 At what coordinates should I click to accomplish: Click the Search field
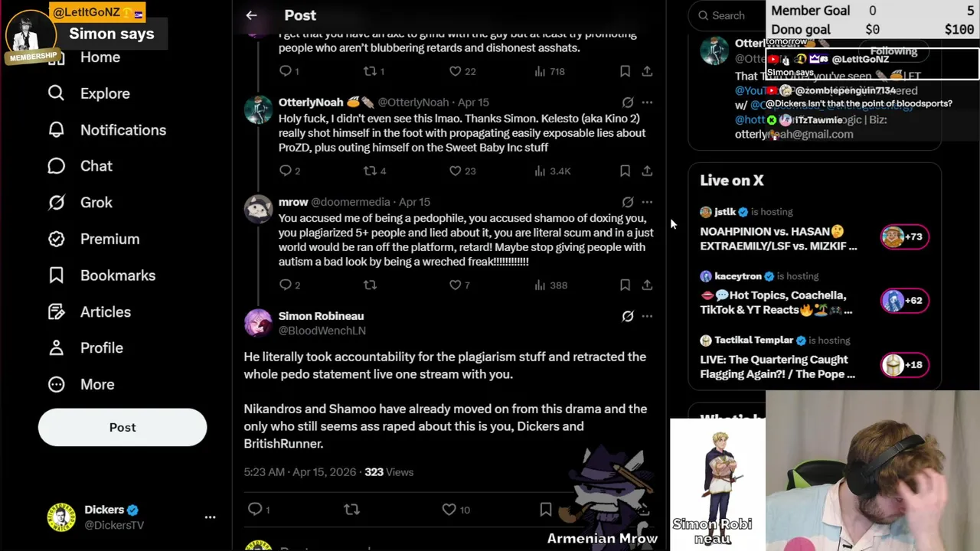click(x=729, y=15)
